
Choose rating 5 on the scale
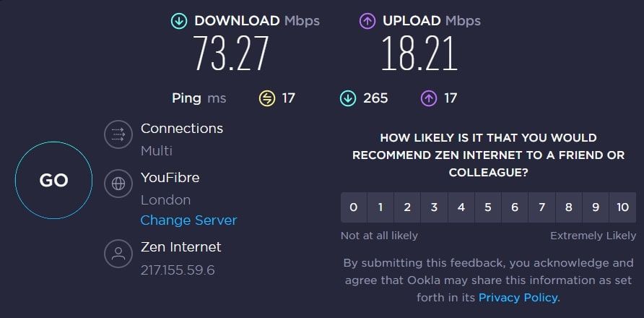488,207
